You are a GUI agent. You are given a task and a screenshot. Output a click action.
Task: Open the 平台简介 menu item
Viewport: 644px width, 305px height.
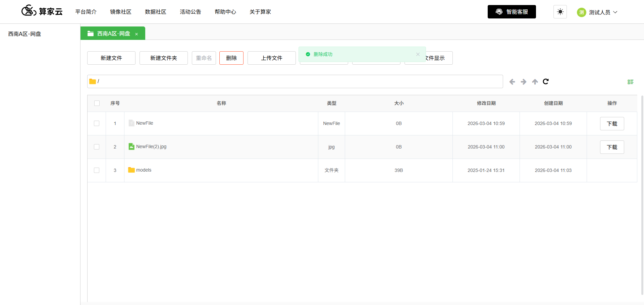(86, 12)
